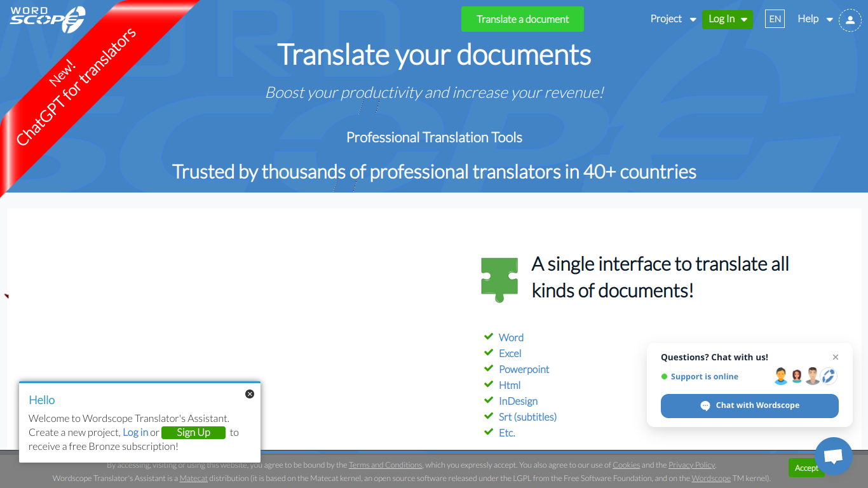The height and width of the screenshot is (488, 868).
Task: Expand the Help dropdown menu
Action: pos(815,19)
